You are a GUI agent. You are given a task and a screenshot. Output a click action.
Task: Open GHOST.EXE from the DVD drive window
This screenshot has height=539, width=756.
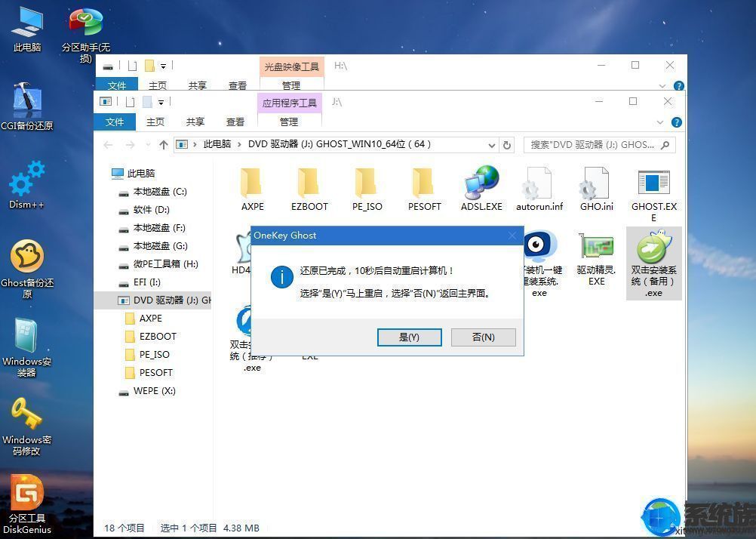pos(653,187)
